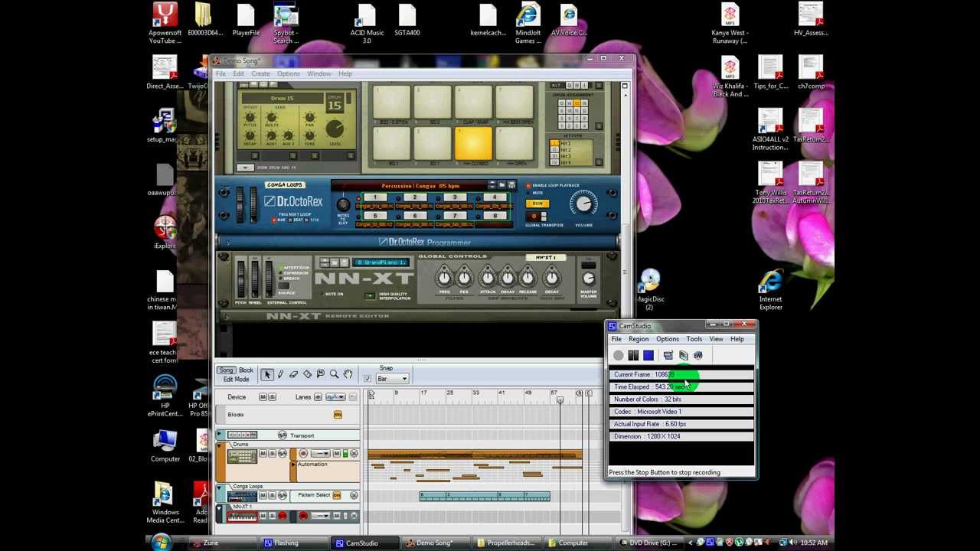Open the Create menu in Reason
980x551 pixels.
(x=260, y=73)
